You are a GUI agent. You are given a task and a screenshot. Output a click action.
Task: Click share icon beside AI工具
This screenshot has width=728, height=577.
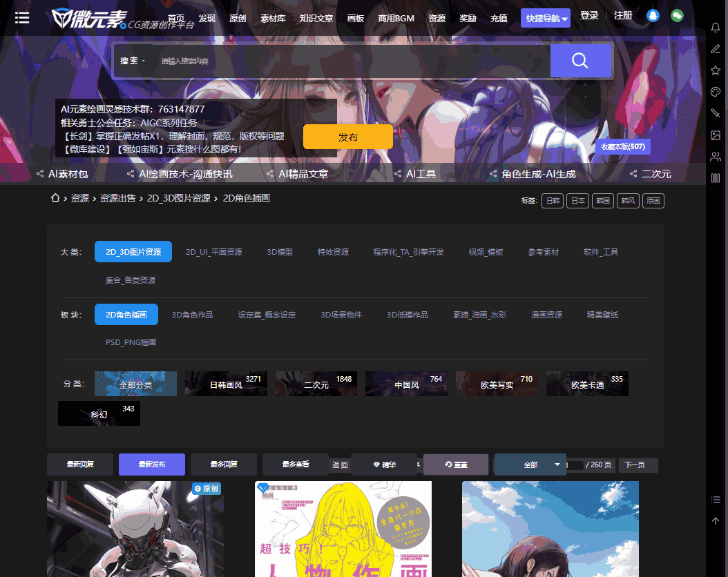point(398,174)
